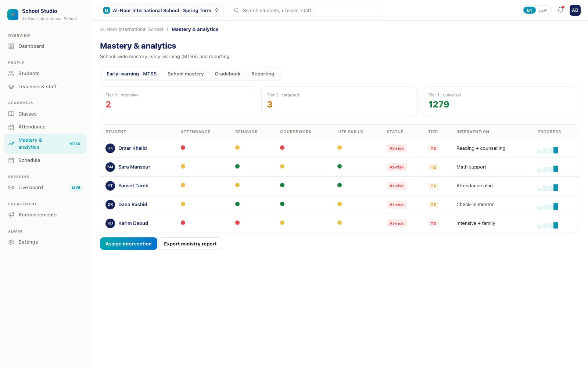Open Attendance in the sidebar

point(45,127)
